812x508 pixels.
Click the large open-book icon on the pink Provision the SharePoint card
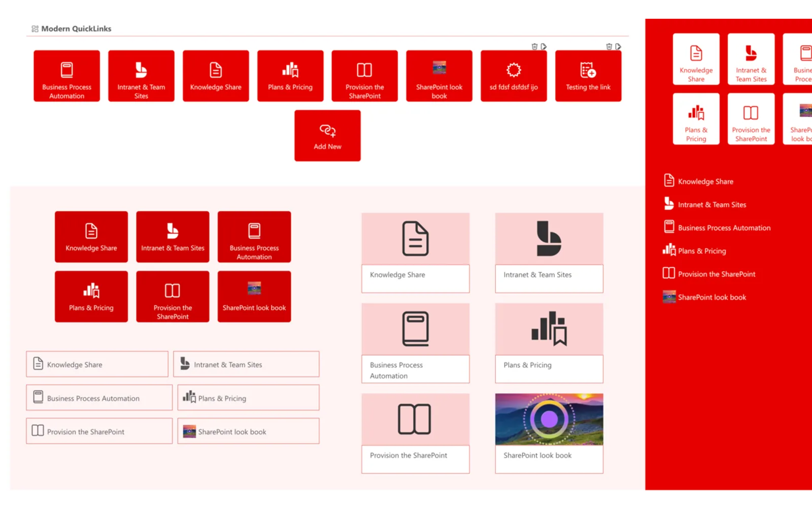[x=415, y=419]
